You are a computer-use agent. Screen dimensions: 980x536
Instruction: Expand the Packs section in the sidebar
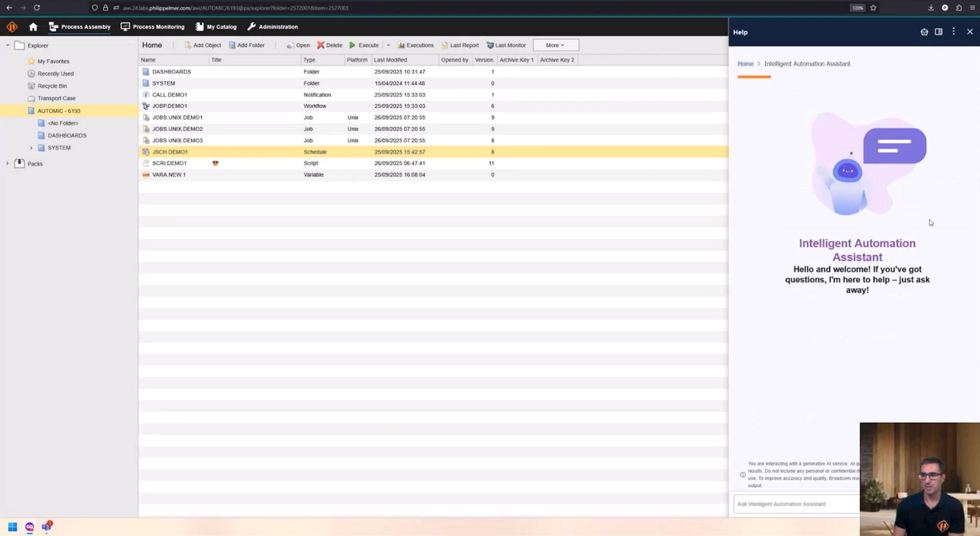coord(7,163)
